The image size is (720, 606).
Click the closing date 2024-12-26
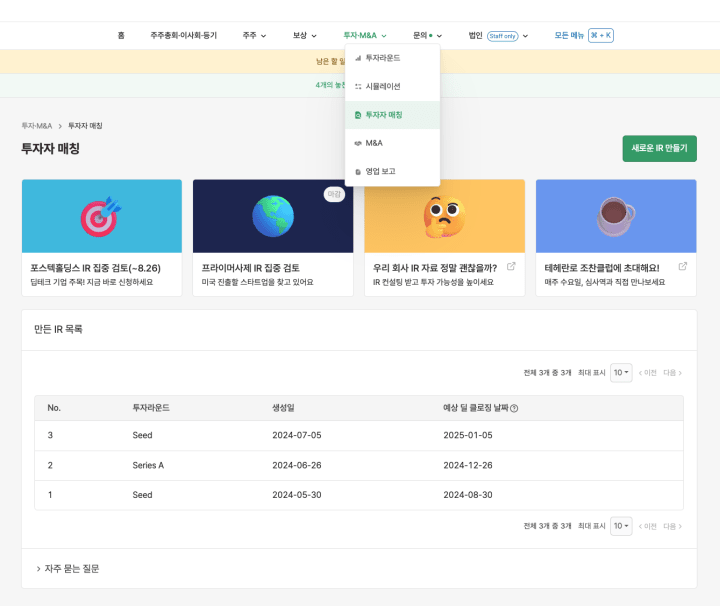[468, 466]
